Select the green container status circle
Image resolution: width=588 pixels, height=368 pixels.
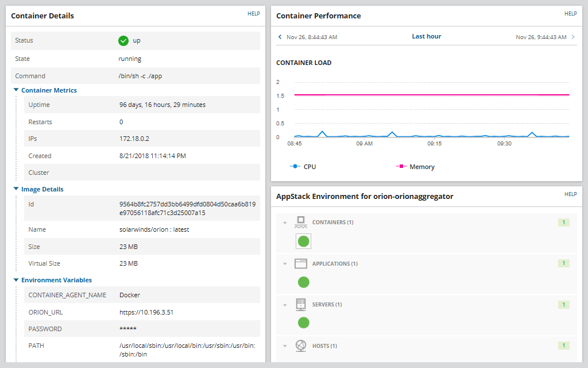click(304, 241)
